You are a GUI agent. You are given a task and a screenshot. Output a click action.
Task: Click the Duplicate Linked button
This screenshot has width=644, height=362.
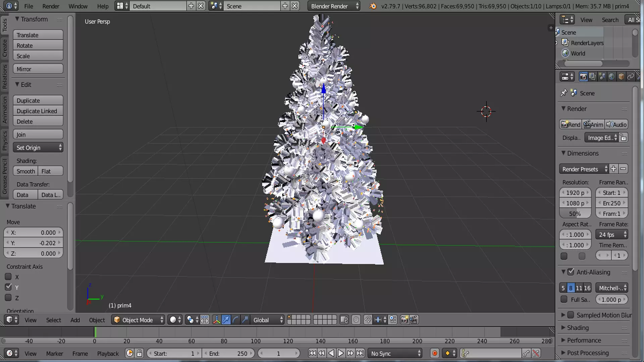coord(38,111)
